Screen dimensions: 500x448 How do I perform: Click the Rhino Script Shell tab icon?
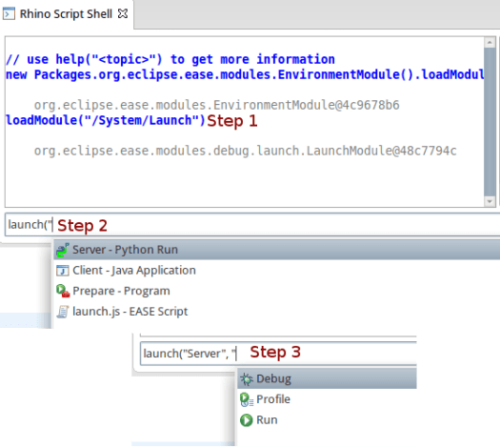9,14
